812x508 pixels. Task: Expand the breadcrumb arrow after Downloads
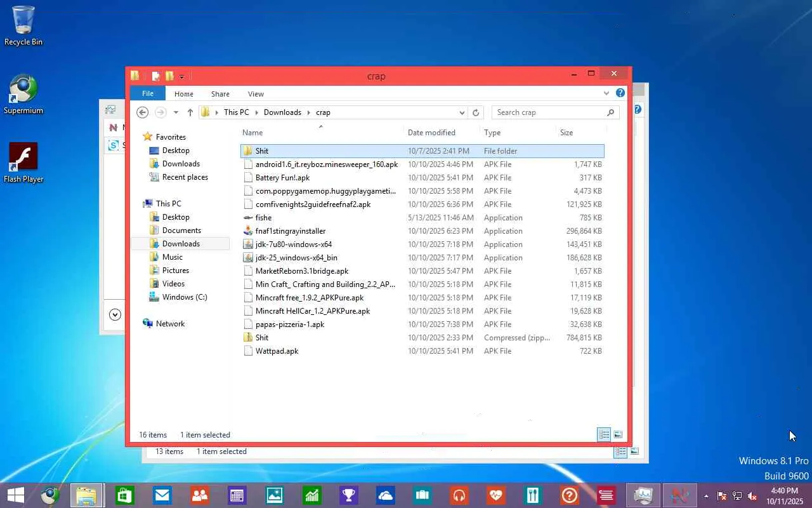(x=309, y=112)
